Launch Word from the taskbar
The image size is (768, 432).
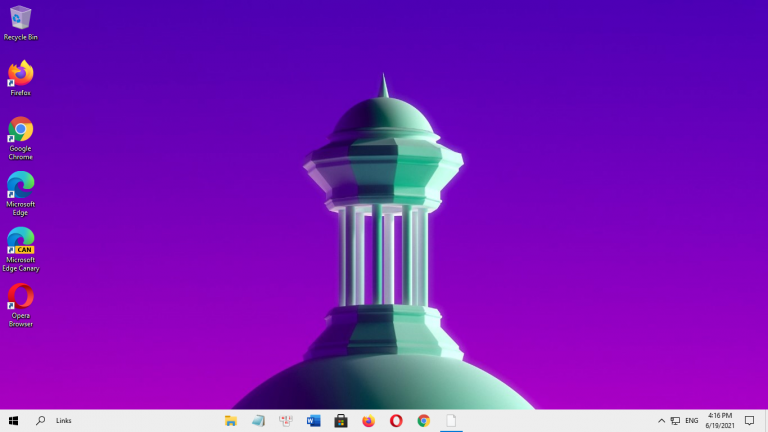pyautogui.click(x=313, y=421)
